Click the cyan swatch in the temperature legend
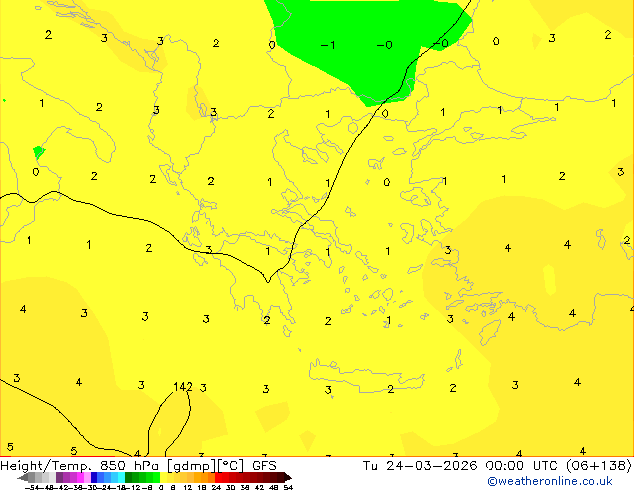This screenshot has height=490, width=634. coord(121,477)
